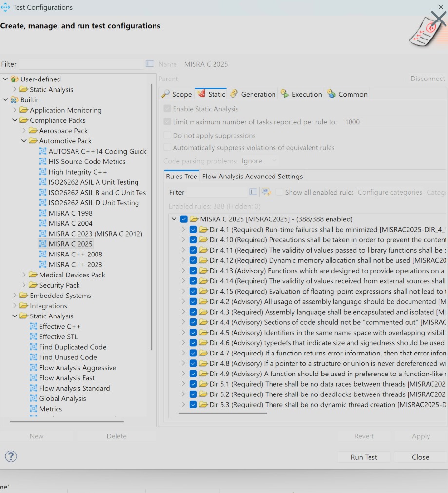Open the Scope tab
The height and width of the screenshot is (493, 448).
tap(176, 94)
